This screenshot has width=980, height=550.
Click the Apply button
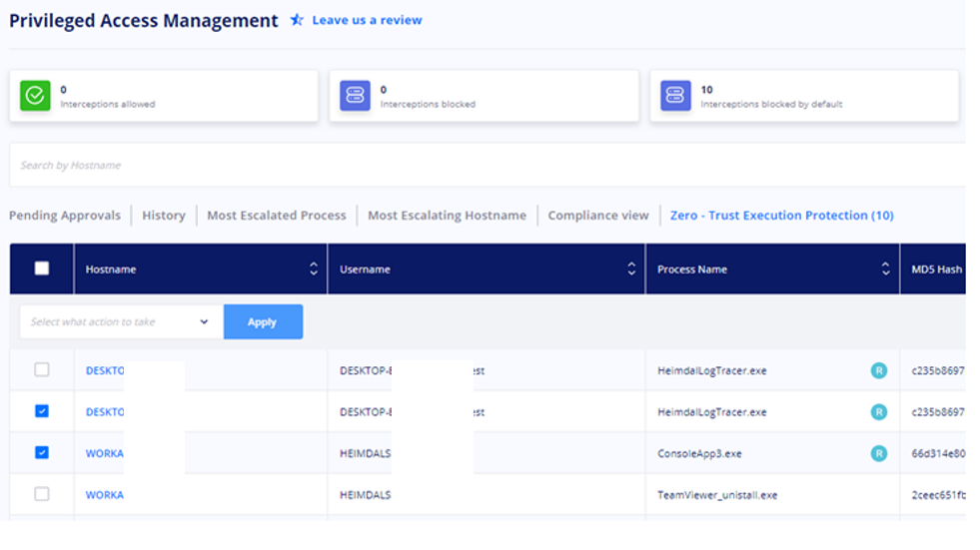pos(263,322)
